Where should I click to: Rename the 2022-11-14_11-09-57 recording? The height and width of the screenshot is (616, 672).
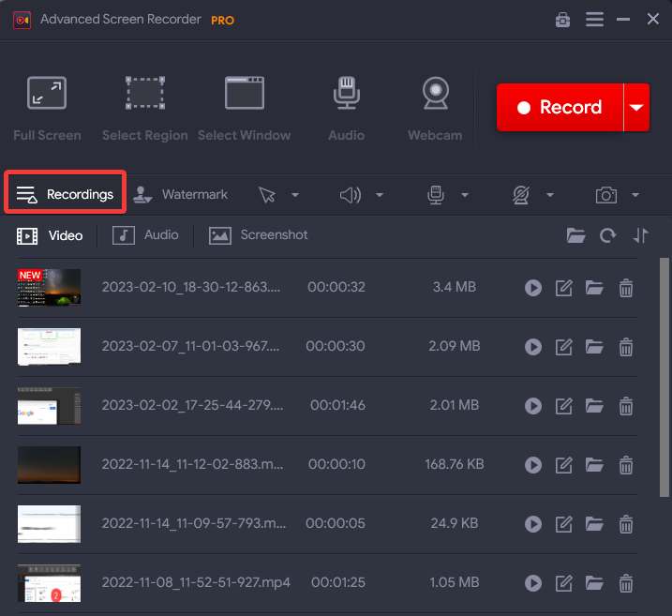tap(563, 524)
